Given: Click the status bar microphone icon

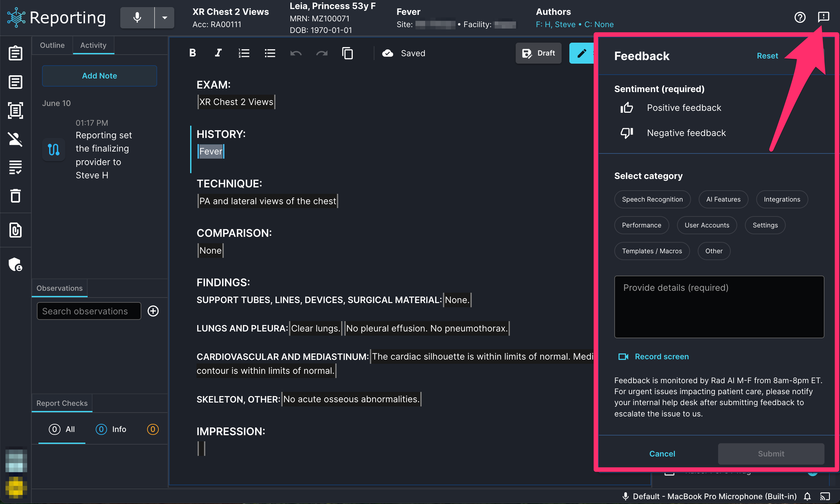Looking at the screenshot, I should click(x=625, y=496).
